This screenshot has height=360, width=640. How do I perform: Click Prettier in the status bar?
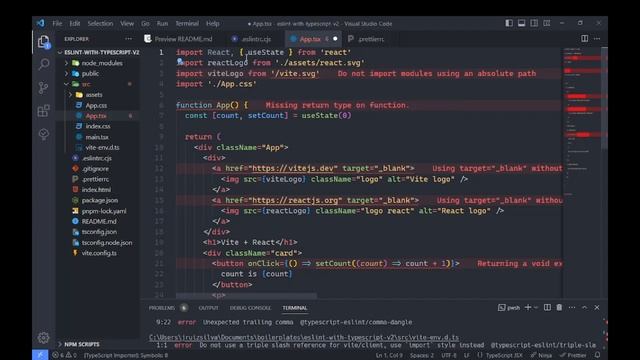point(573,355)
